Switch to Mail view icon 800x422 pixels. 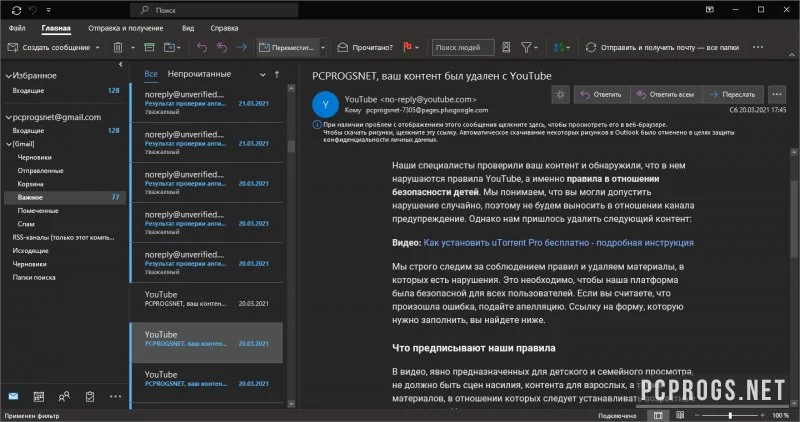tap(14, 396)
